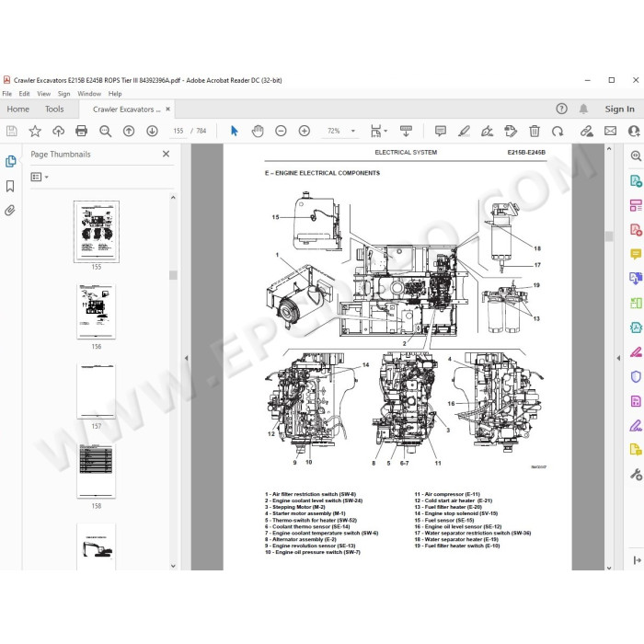Expand the right tools pane arrow
The width and height of the screenshot is (644, 644).
click(637, 559)
